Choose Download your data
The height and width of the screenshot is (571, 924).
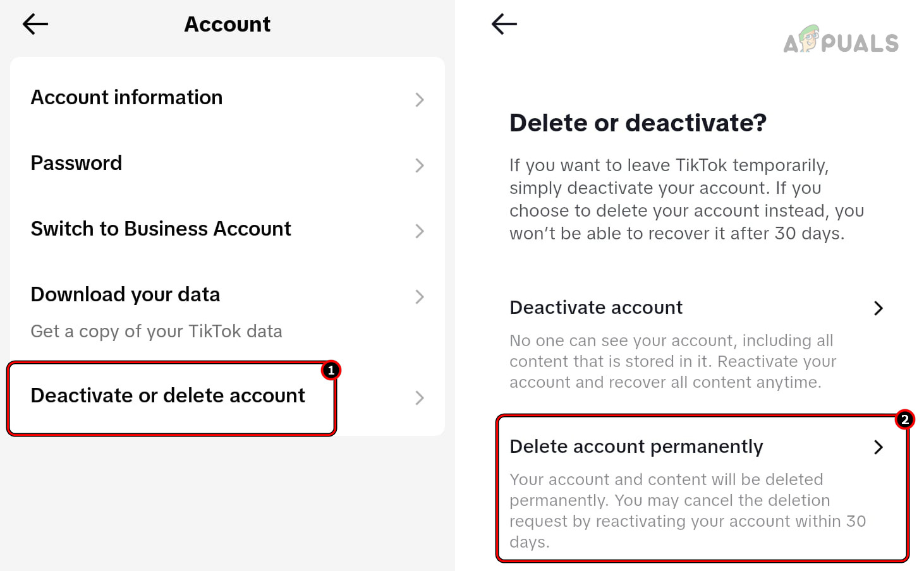click(x=125, y=295)
